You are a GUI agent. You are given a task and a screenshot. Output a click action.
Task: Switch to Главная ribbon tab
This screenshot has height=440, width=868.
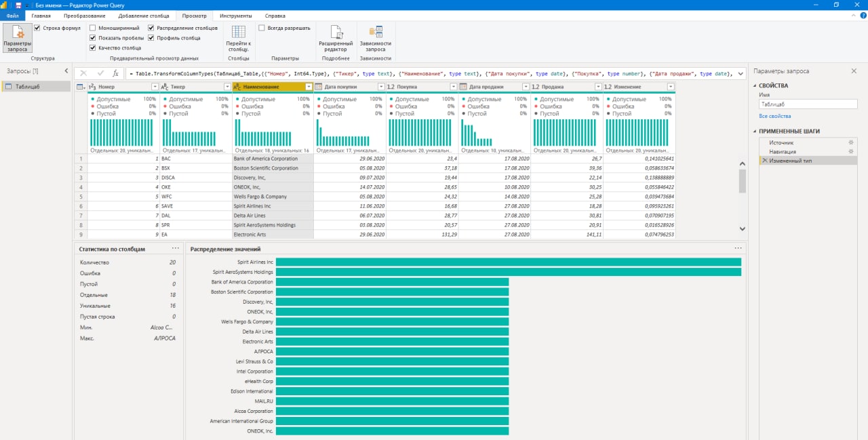coord(41,15)
